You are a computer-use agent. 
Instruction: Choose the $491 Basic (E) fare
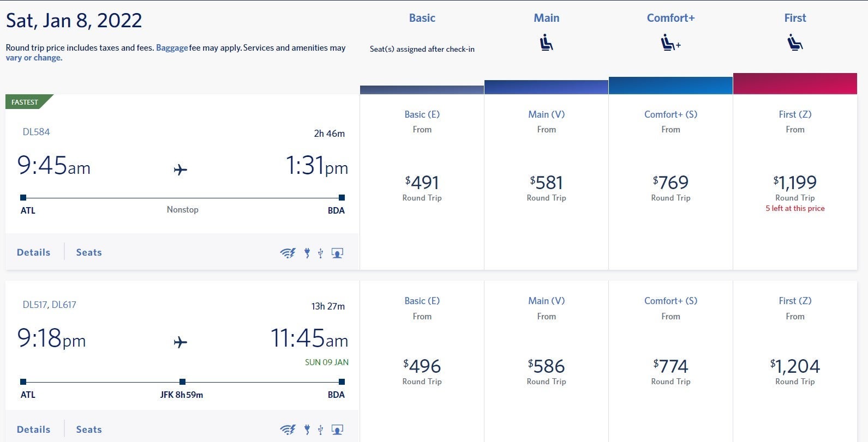tap(422, 183)
